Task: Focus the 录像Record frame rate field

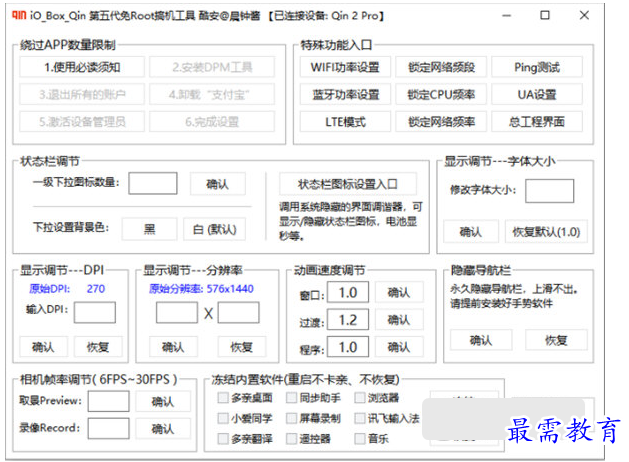Action: (108, 428)
